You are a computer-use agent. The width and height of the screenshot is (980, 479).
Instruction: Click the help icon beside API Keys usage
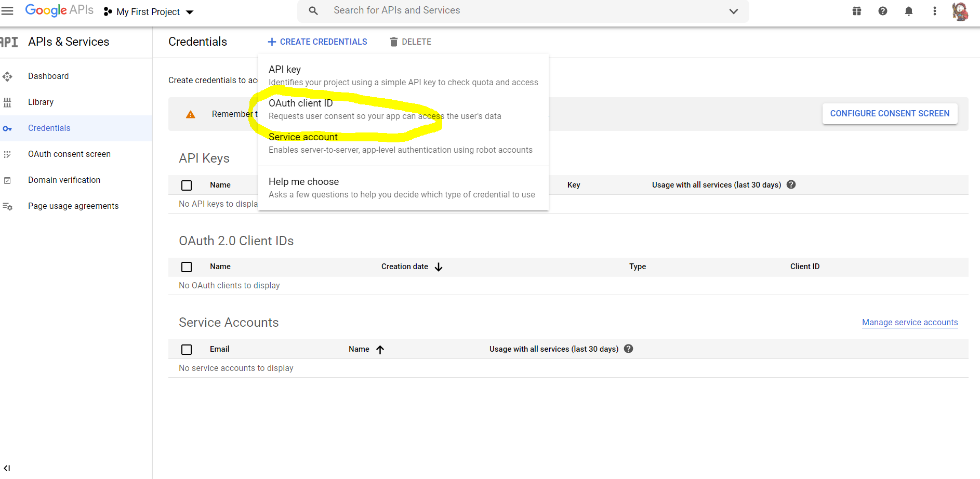coord(791,184)
